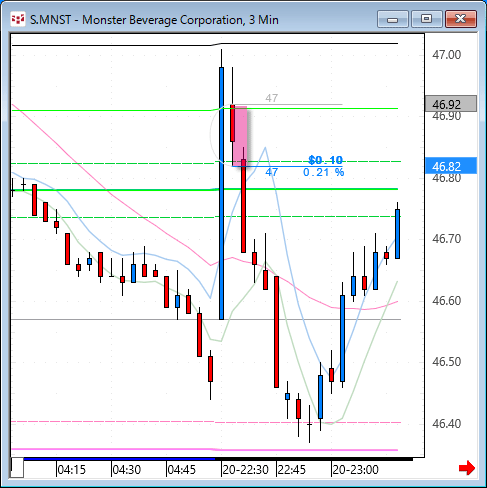Click the red scroll-forward arrow
Screen dimensions: 487x488
[x=467, y=468]
